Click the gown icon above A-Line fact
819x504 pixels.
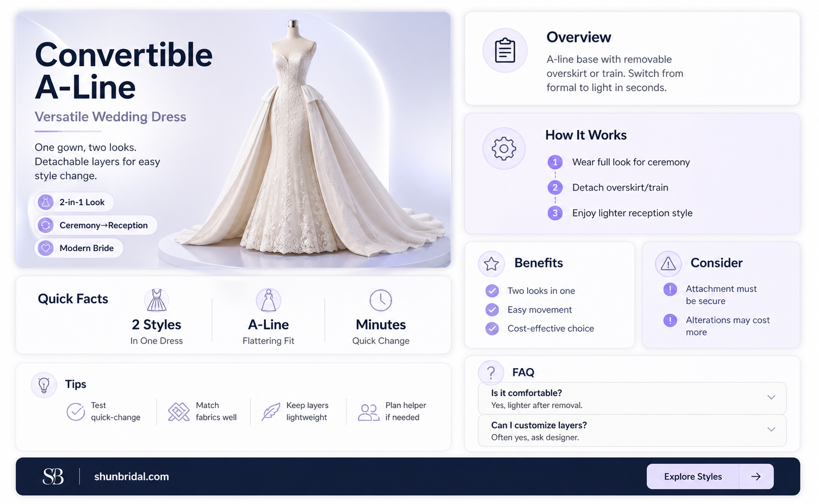click(268, 300)
